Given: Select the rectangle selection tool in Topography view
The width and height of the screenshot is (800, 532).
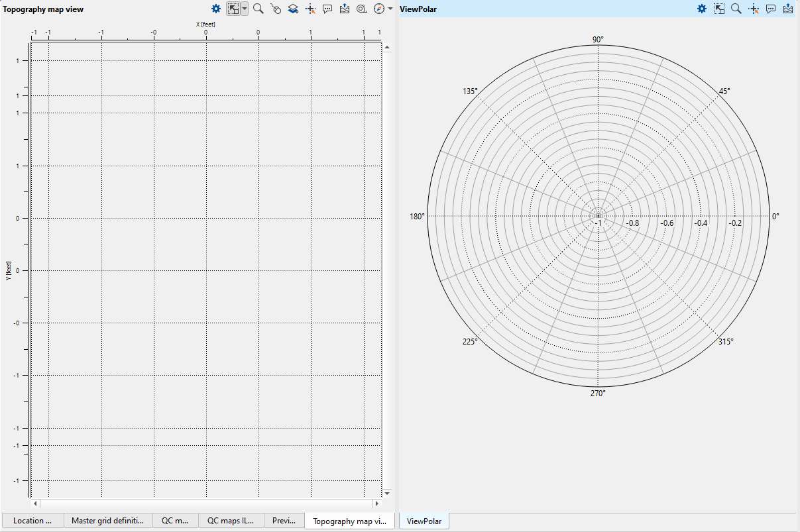Looking at the screenshot, I should coord(233,9).
